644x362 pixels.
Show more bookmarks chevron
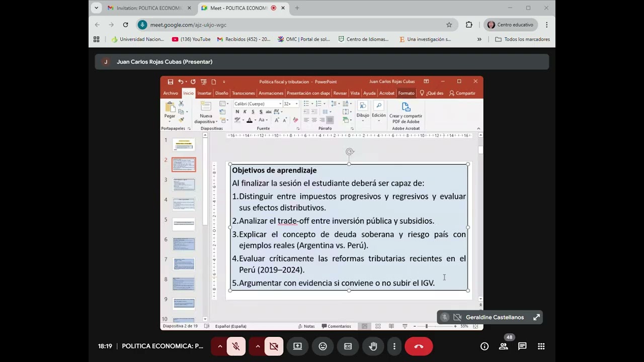[x=479, y=39]
